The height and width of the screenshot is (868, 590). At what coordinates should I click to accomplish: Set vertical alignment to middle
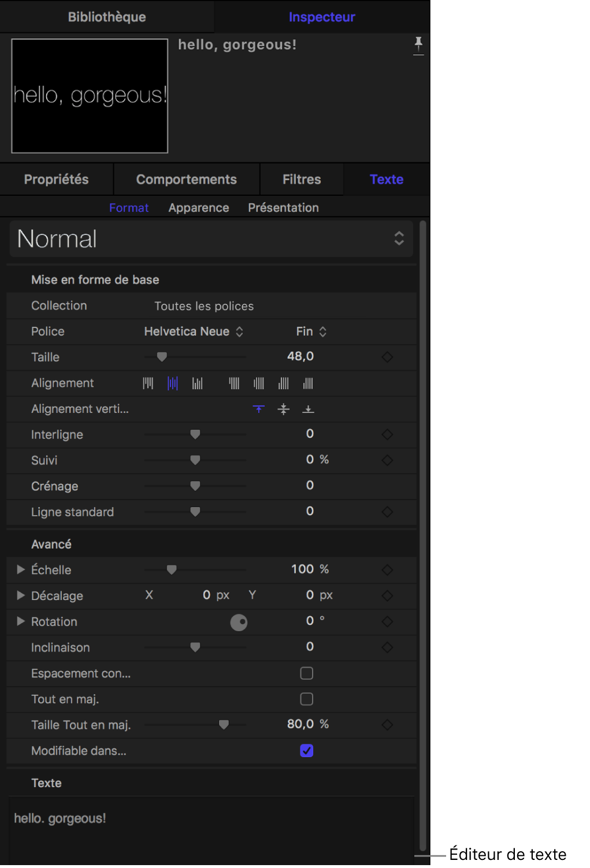283,409
